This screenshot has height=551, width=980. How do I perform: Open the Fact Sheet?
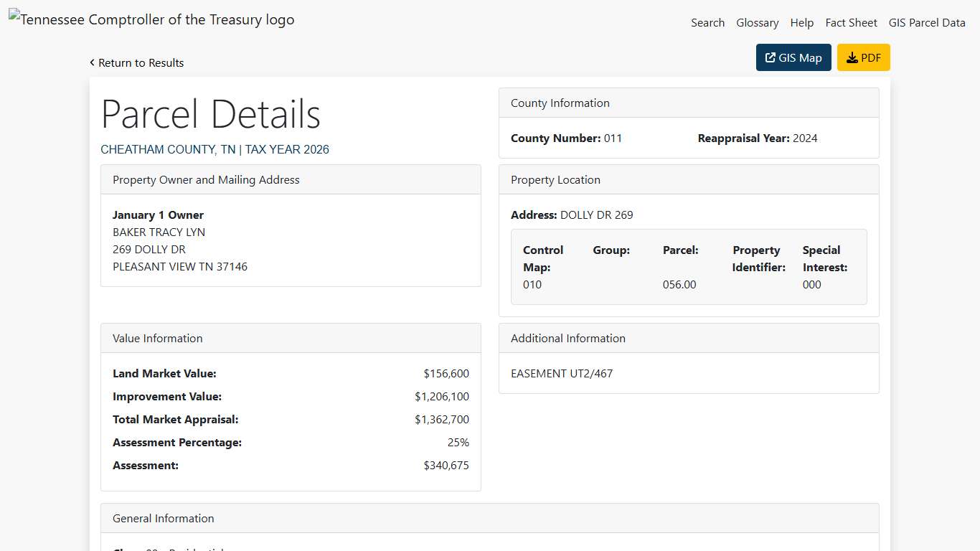tap(851, 22)
